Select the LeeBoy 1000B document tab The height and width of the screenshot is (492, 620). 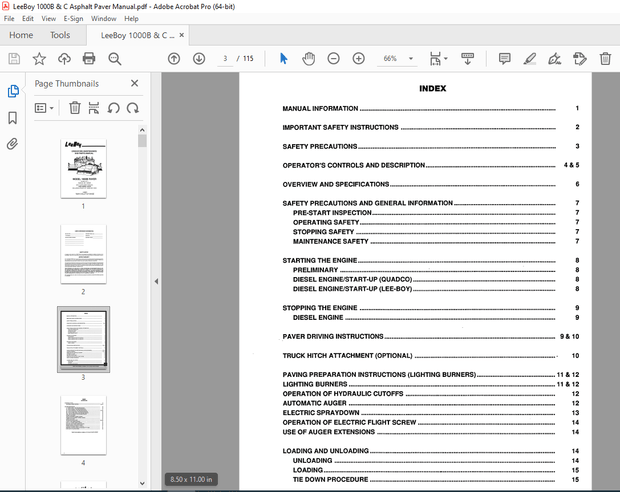137,36
